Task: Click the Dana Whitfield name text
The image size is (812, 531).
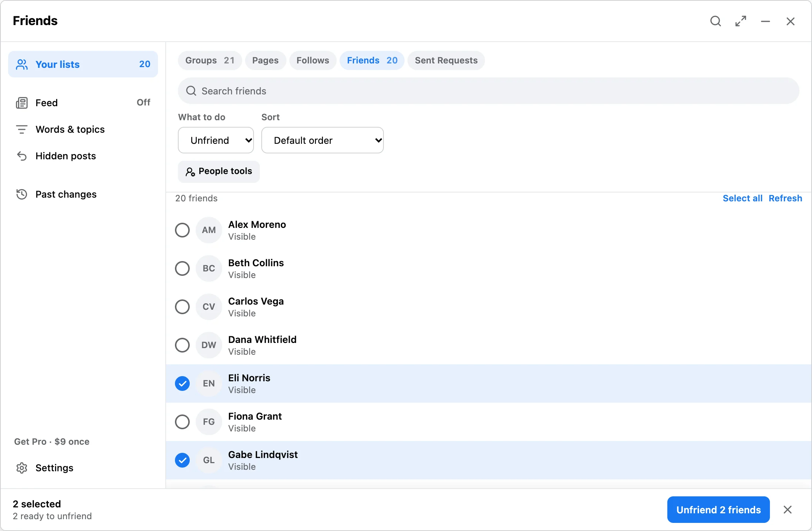Action: coord(262,340)
